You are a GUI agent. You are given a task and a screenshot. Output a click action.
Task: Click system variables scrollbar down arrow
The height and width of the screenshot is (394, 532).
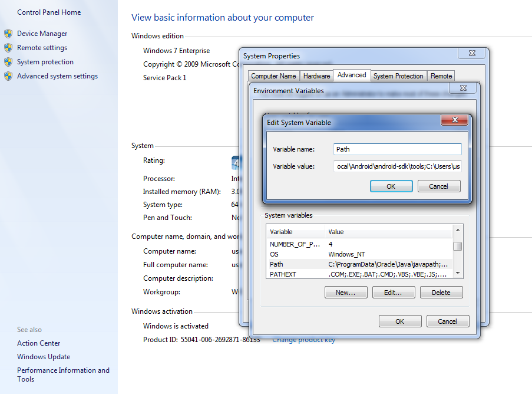click(x=458, y=274)
